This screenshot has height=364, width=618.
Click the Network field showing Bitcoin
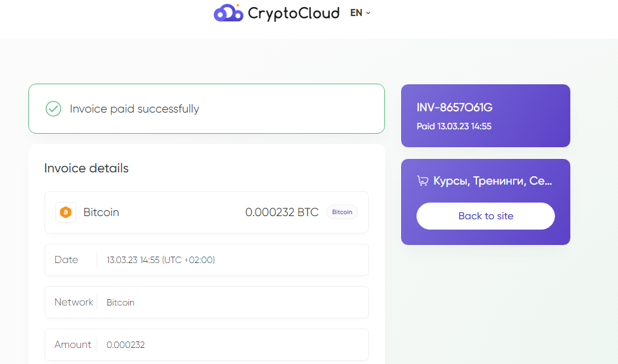click(x=207, y=302)
